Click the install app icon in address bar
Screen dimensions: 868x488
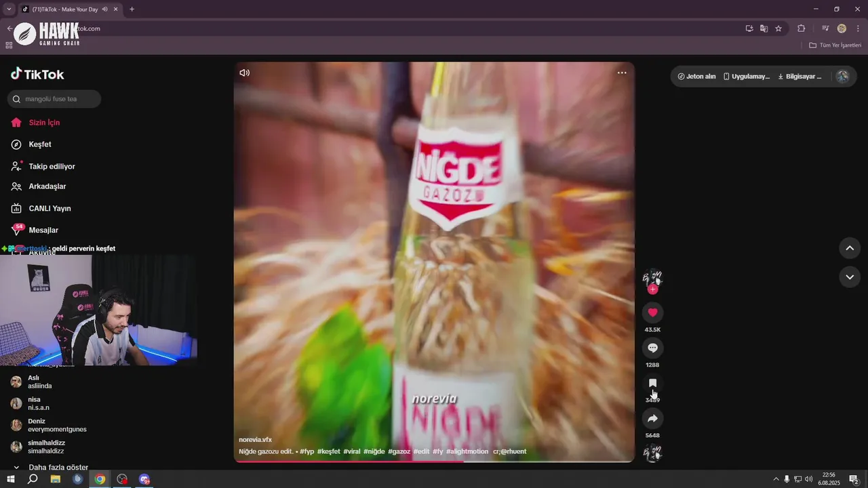coord(749,28)
